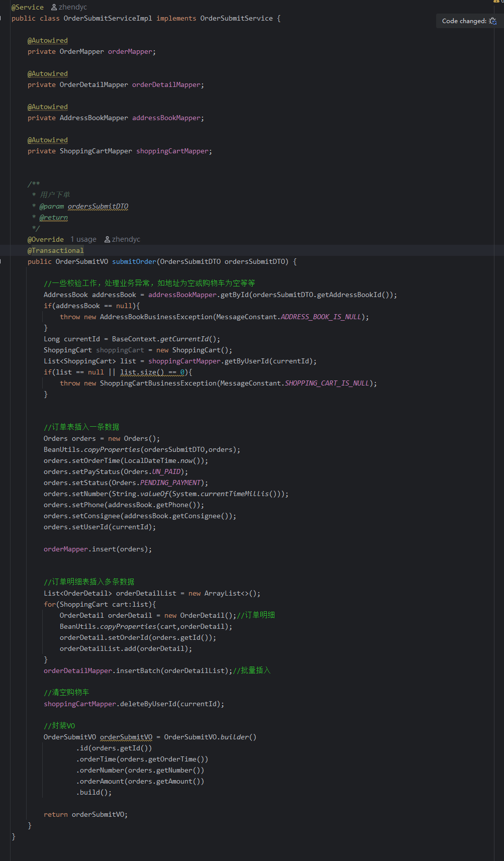Click SHOPPING_CART_IS_NULL constant
This screenshot has height=861, width=504.
tap(327, 383)
